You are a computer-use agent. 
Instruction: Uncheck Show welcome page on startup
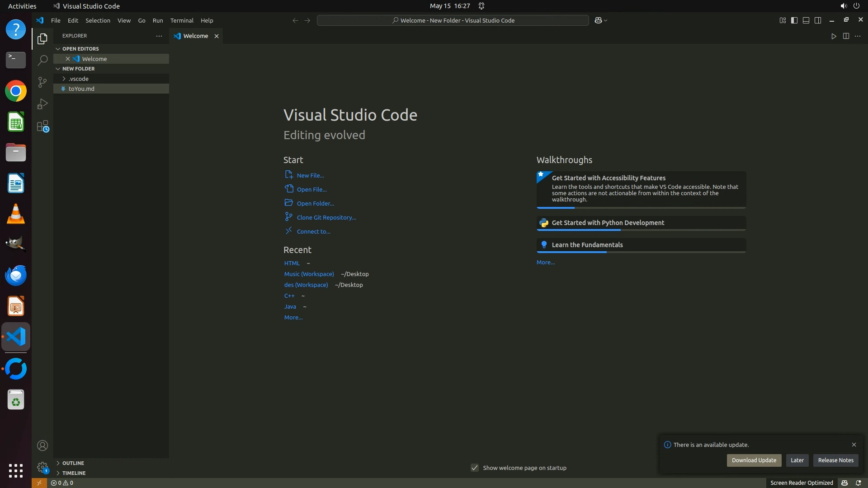(475, 468)
